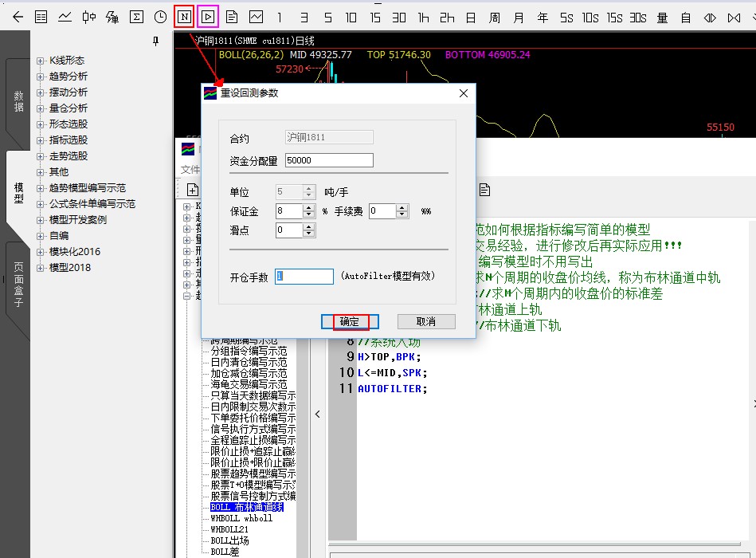Select the line chart toolbar icon
Image resolution: width=756 pixels, height=558 pixels.
tap(65, 16)
